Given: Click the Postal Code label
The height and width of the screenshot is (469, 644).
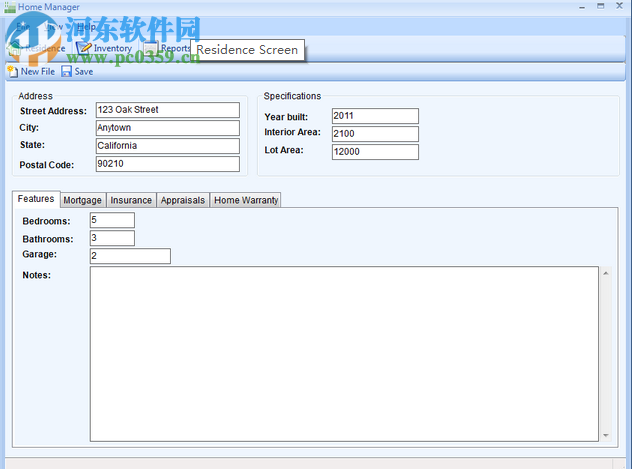Looking at the screenshot, I should tap(47, 165).
